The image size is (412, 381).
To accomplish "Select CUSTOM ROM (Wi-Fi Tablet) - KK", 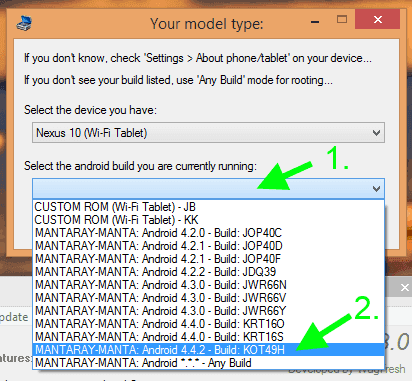I will tap(209, 220).
